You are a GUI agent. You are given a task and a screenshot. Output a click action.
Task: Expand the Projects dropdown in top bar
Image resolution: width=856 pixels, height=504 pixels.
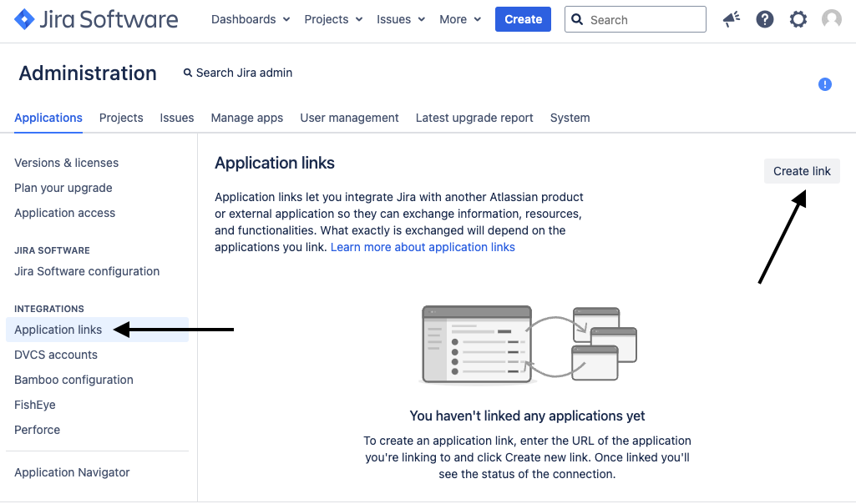333,20
